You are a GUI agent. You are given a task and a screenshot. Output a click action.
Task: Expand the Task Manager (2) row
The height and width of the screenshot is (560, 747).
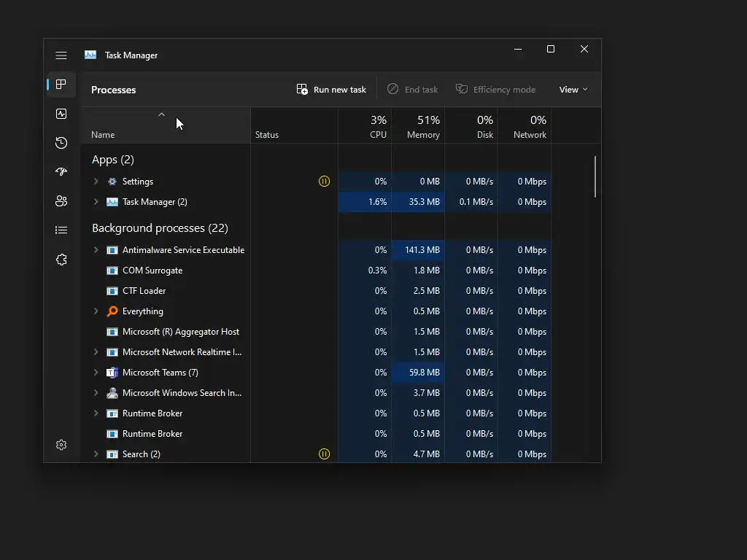pos(96,202)
